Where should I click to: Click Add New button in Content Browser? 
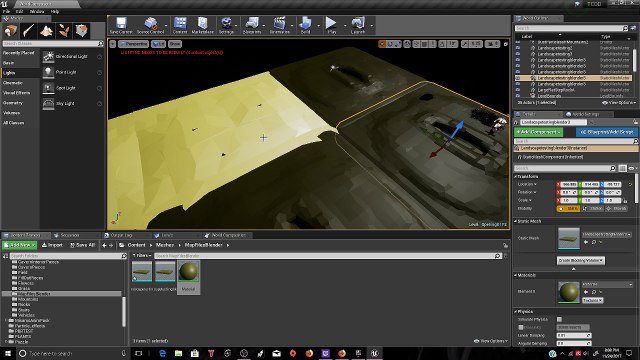pyautogui.click(x=20, y=245)
